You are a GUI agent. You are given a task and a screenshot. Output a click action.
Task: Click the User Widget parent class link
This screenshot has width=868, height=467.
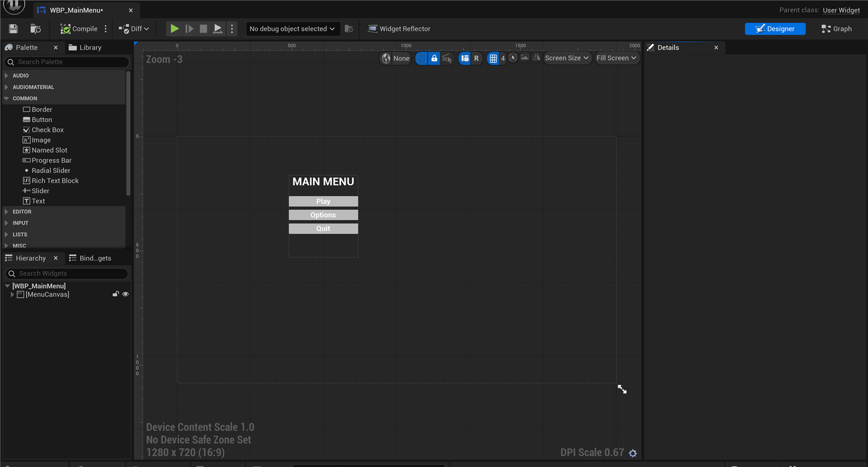point(841,10)
